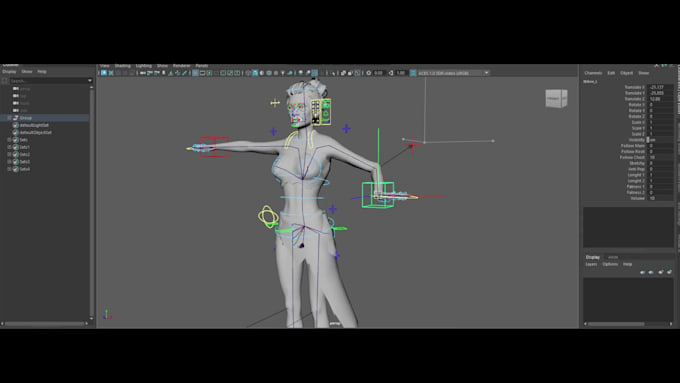Click the Safe Action toolbar icon
Image resolution: width=680 pixels, height=383 pixels.
[230, 73]
